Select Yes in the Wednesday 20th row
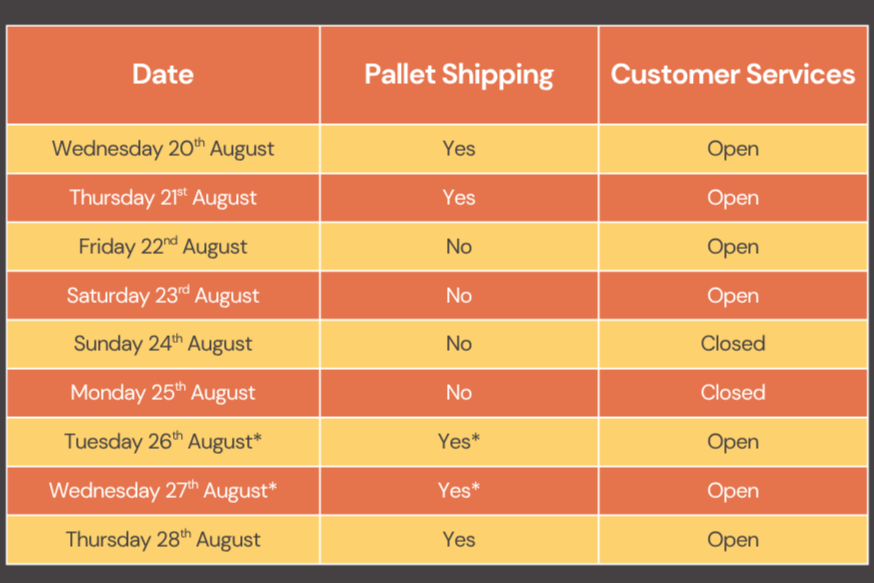The image size is (874, 583). [459, 149]
